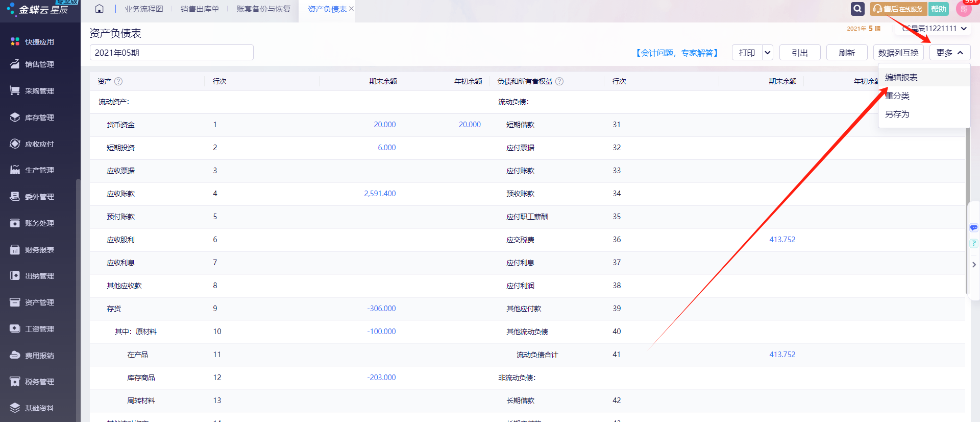The image size is (980, 422).
Task: Click the 2021年05期 period field
Action: [171, 53]
